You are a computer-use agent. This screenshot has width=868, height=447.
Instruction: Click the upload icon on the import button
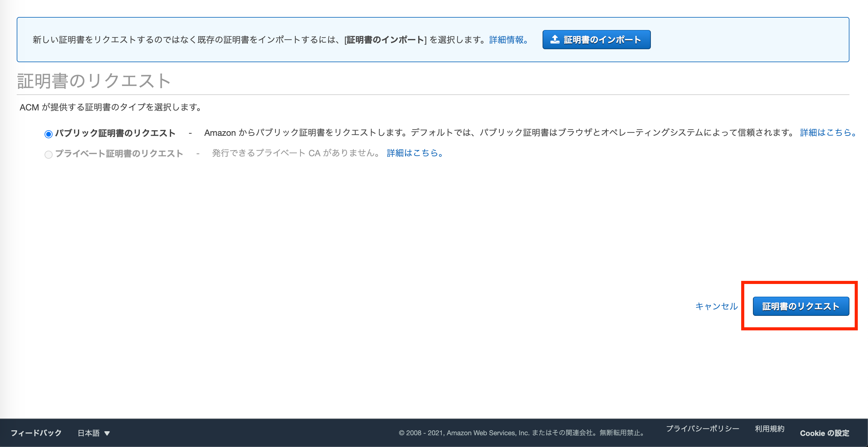click(555, 39)
